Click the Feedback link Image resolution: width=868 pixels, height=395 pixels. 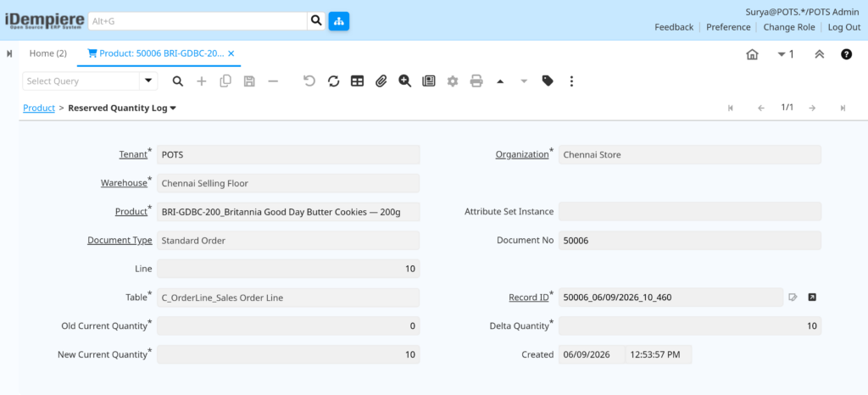674,27
